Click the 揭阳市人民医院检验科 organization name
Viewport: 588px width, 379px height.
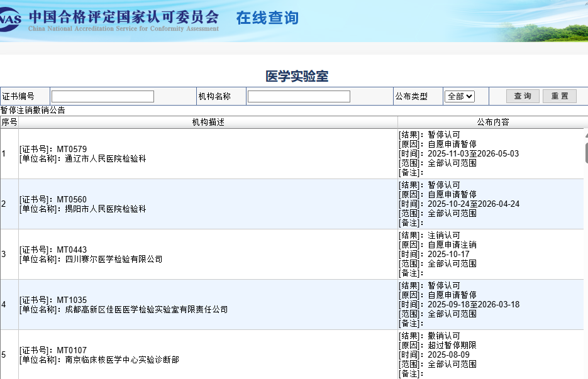(x=106, y=209)
